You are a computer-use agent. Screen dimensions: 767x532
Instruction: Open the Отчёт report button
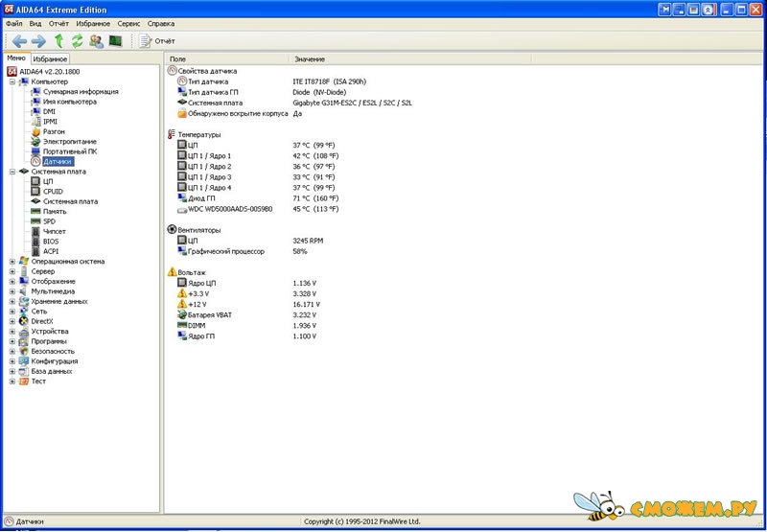tap(157, 41)
